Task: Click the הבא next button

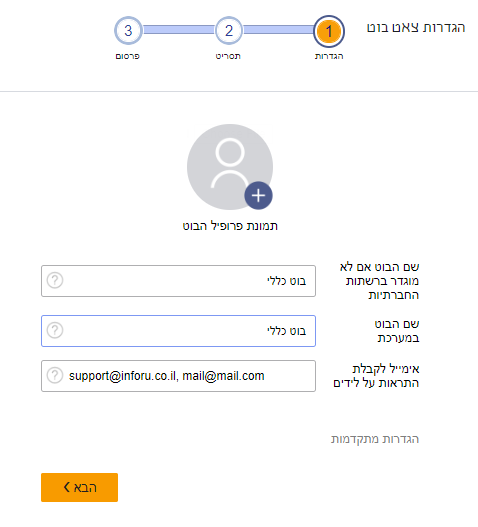Action: 79,487
